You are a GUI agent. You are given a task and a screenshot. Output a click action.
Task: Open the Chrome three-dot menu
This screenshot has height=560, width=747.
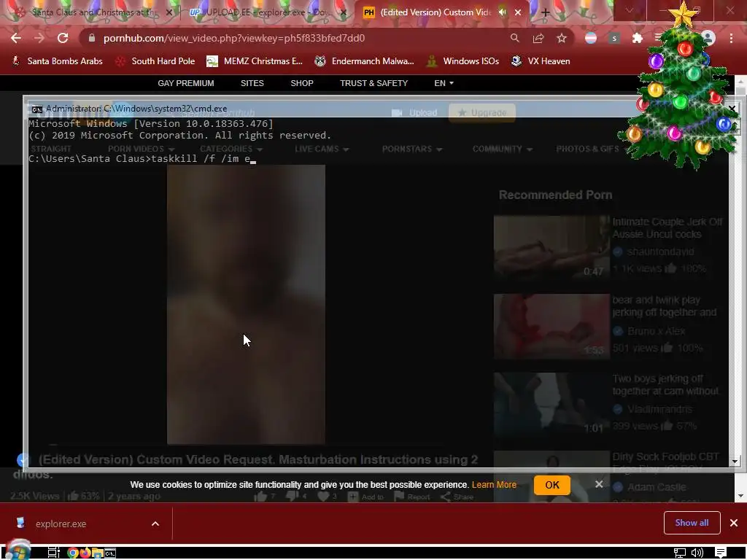pyautogui.click(x=731, y=38)
